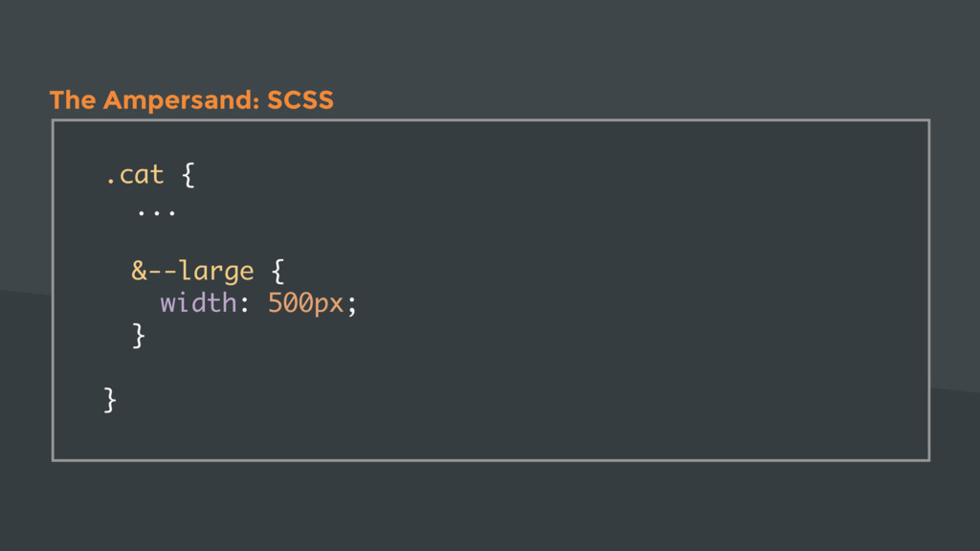Screen dimensions: 980x551
Task: Click the semicolon ending the width declaration
Action: click(x=352, y=306)
